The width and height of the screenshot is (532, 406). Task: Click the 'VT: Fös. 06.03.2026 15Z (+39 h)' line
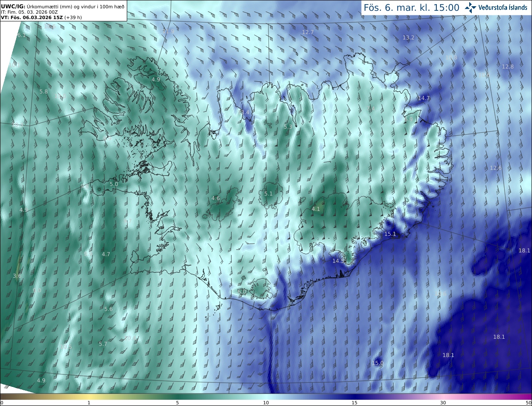[41, 17]
